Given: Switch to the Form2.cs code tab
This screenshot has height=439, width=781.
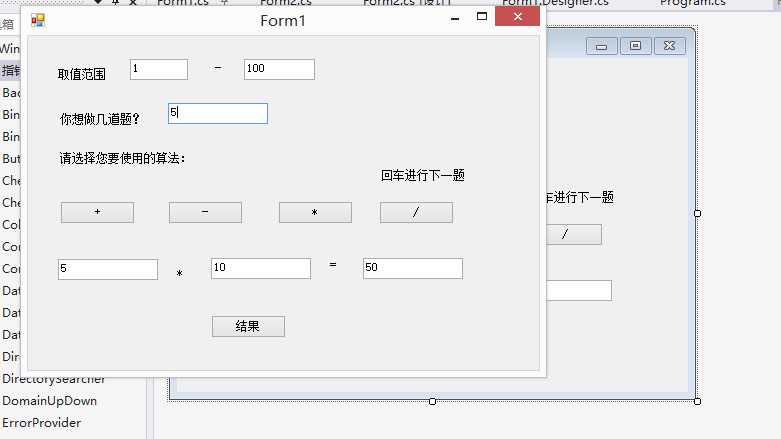Looking at the screenshot, I should pos(286,3).
